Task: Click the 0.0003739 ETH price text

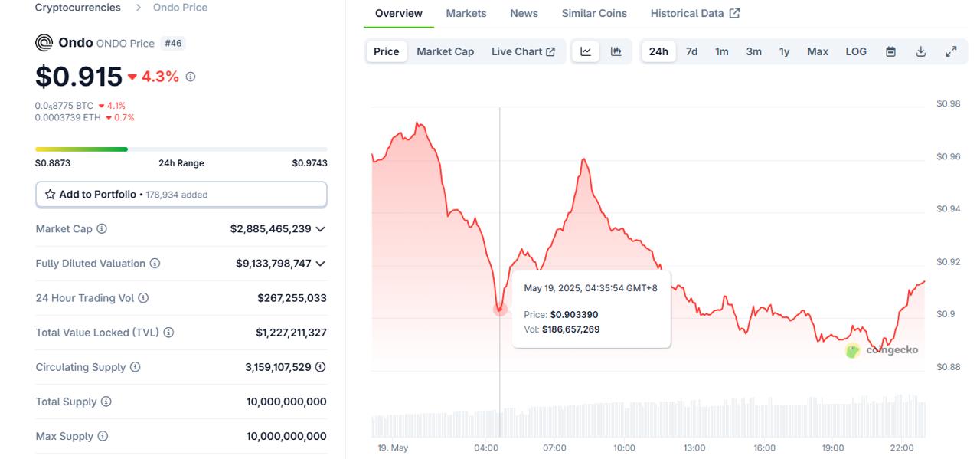Action: (x=67, y=117)
